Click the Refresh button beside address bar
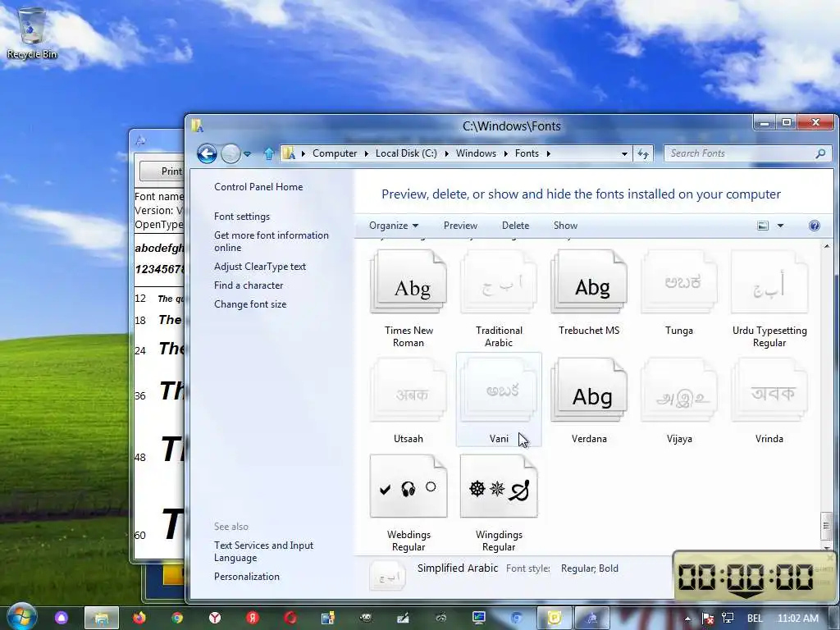This screenshot has width=840, height=630. pos(643,153)
